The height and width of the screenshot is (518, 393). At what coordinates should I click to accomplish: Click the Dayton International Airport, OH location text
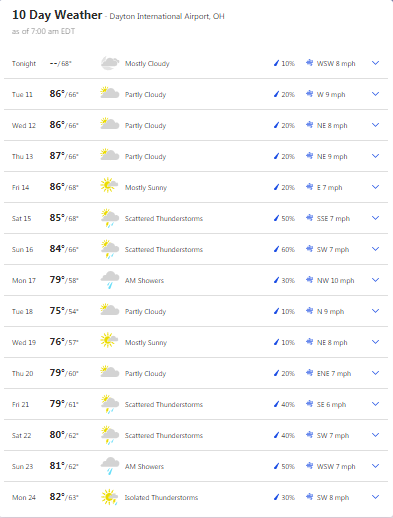167,16
